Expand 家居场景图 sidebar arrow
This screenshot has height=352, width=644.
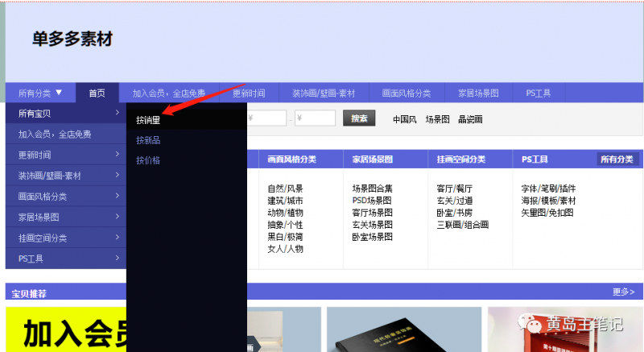tap(117, 217)
